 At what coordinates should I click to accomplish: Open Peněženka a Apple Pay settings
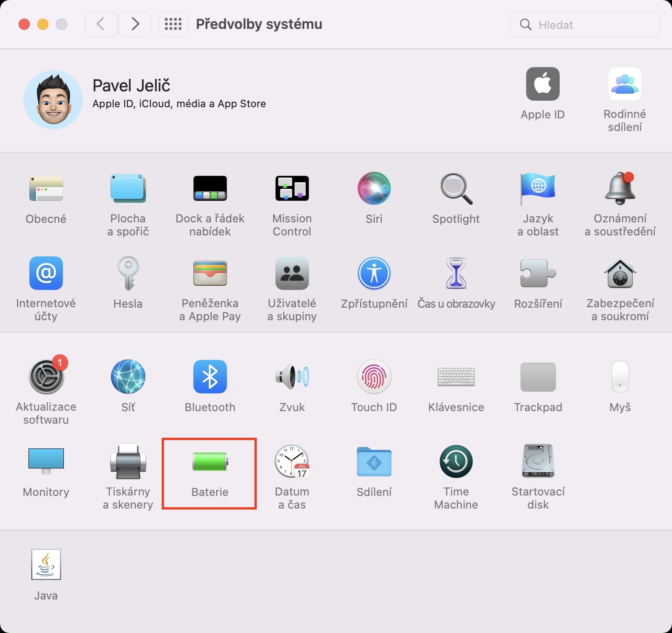(210, 273)
